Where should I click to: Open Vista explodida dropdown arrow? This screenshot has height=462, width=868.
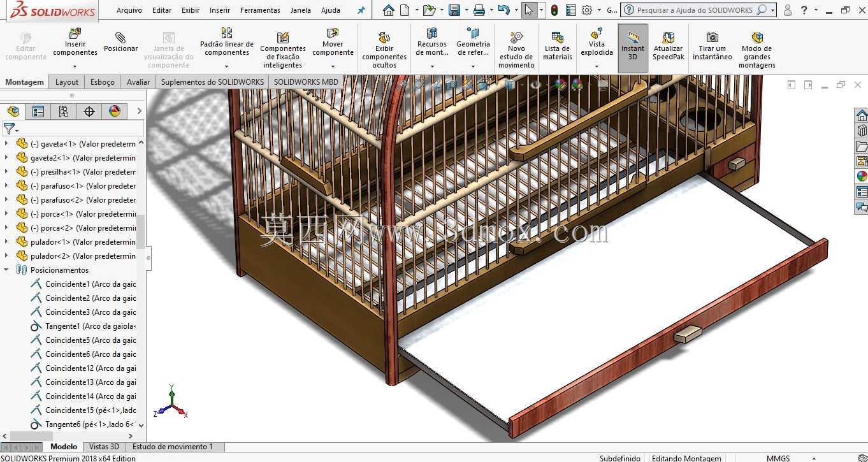597,66
